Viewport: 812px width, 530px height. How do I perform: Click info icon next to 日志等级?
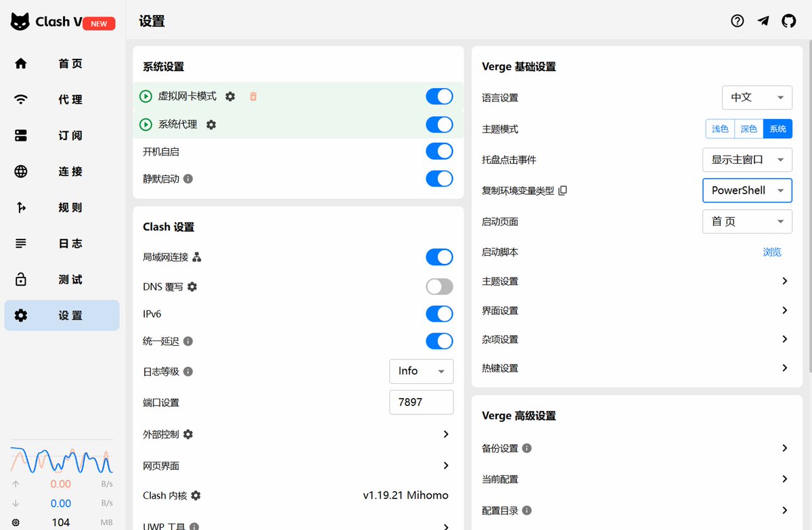(x=188, y=372)
